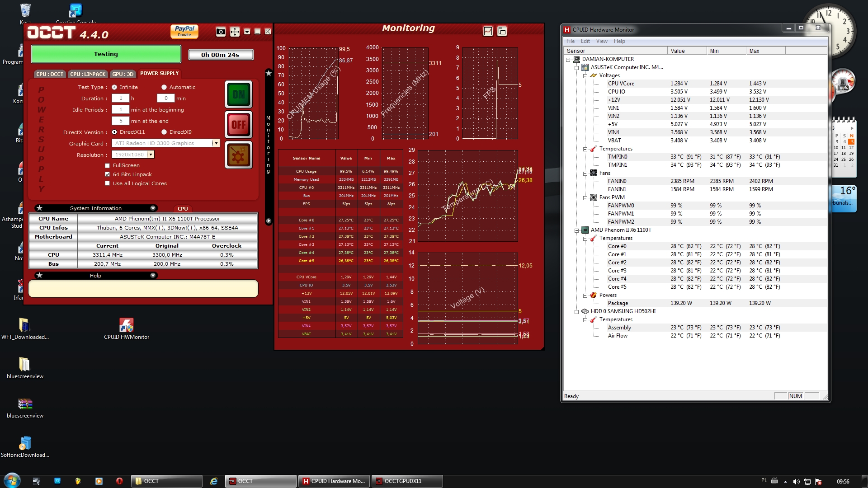Enable Use all Logical Cores
Image resolution: width=868 pixels, height=488 pixels.
click(x=108, y=183)
